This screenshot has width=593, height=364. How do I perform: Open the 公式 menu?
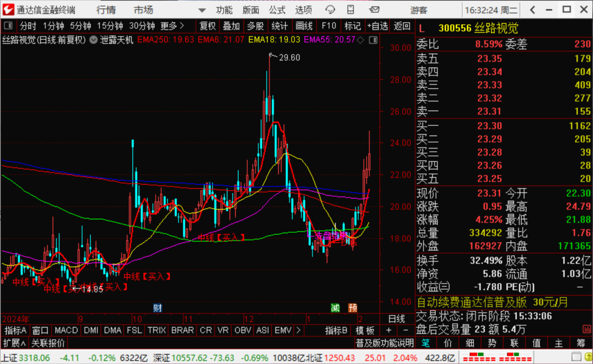coord(277,10)
